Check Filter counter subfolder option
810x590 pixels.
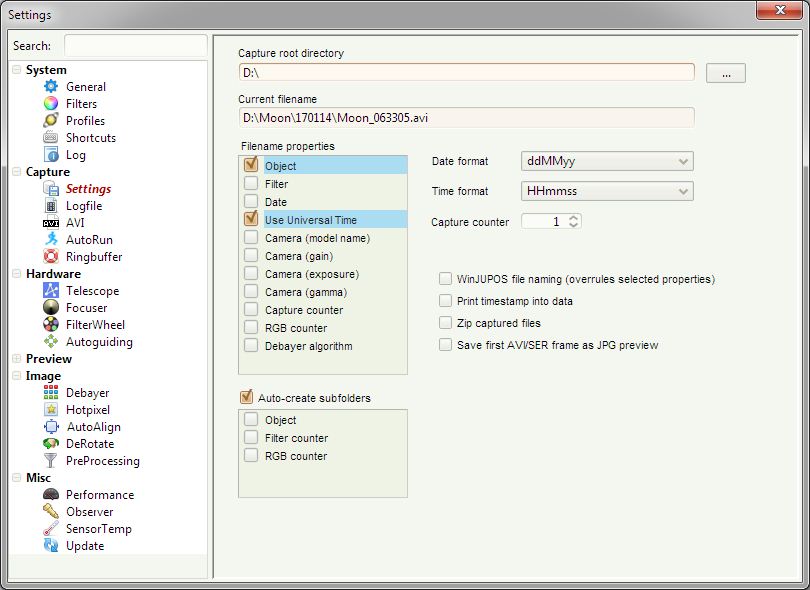pyautogui.click(x=251, y=438)
